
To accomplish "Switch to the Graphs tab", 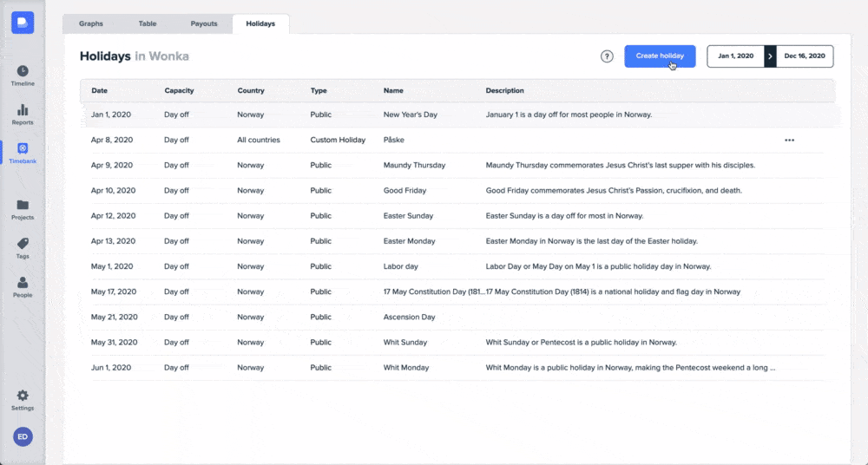I will point(91,24).
